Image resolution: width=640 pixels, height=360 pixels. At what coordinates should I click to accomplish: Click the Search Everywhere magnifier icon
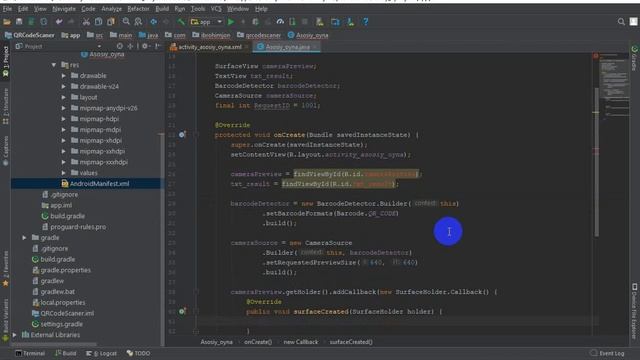(x=621, y=22)
